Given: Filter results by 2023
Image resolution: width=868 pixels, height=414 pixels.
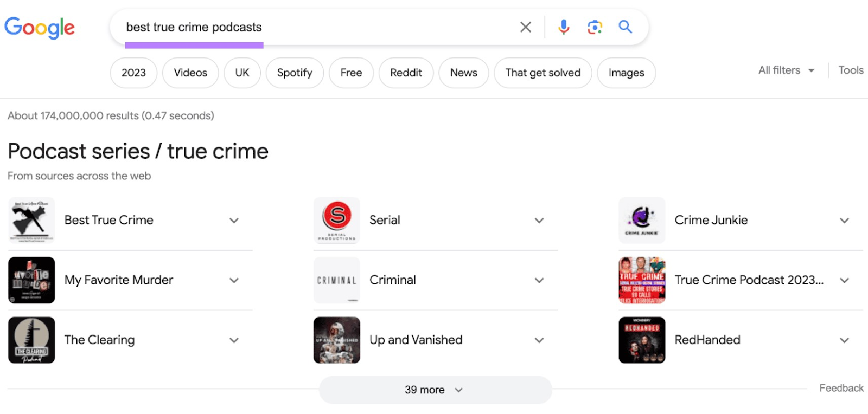Looking at the screenshot, I should 133,73.
